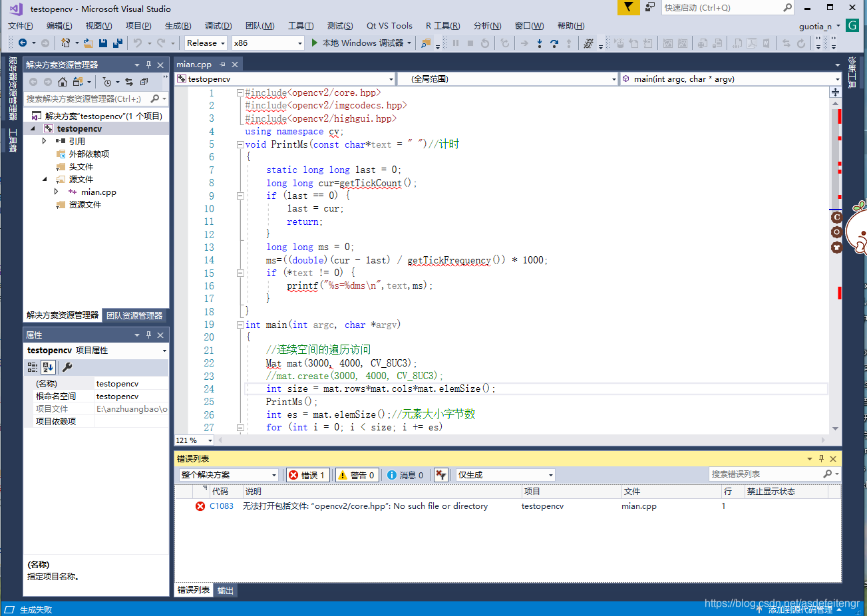Save the current file with floppy icon
This screenshot has height=616, width=867.
[103, 43]
